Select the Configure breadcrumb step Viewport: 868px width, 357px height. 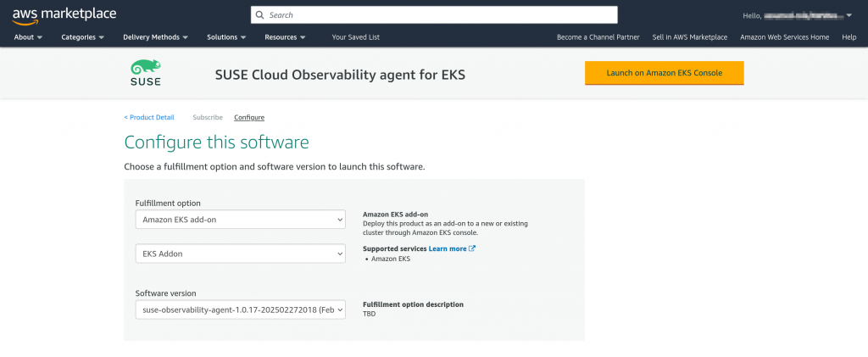point(249,117)
